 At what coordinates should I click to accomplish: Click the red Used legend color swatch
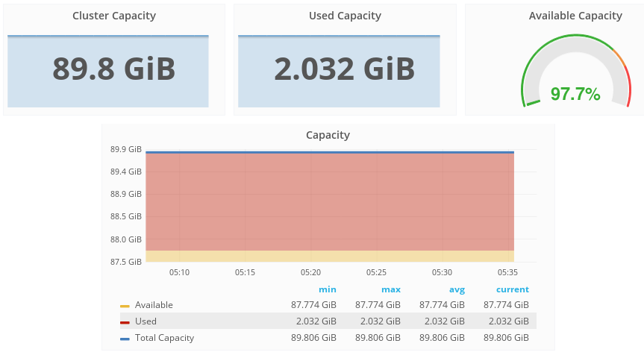point(125,322)
